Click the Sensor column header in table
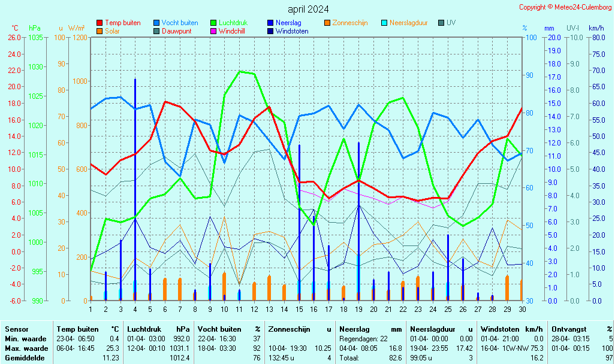 [x=17, y=329]
